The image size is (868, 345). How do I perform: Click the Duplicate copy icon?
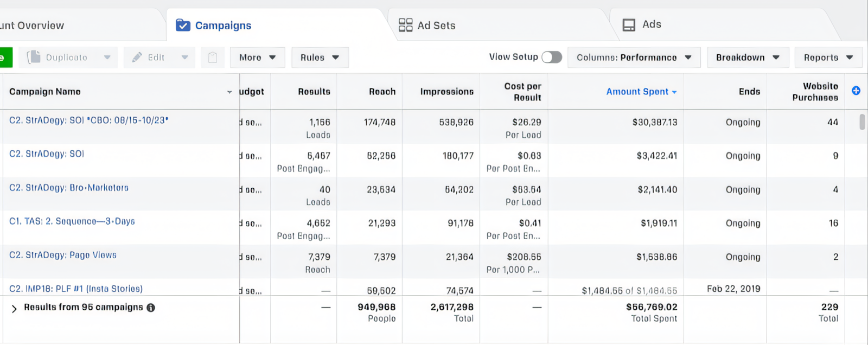coord(34,57)
